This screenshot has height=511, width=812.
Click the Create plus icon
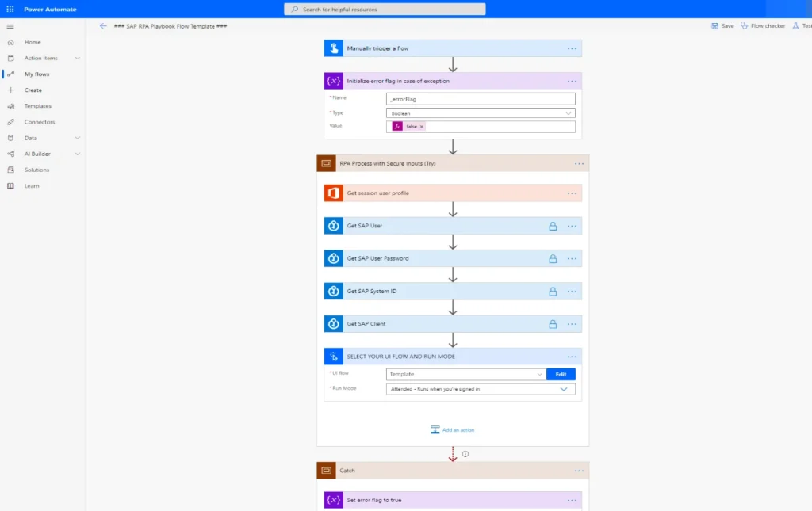coord(11,90)
